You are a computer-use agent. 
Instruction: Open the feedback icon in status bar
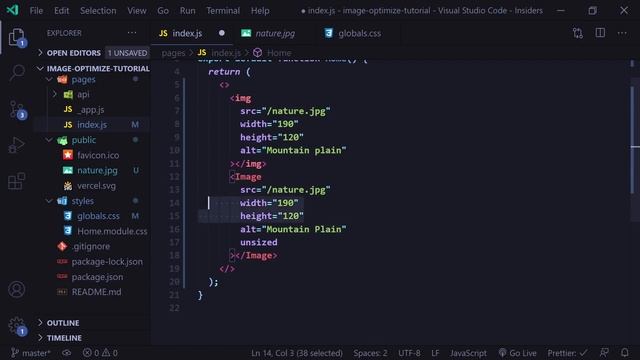point(604,353)
